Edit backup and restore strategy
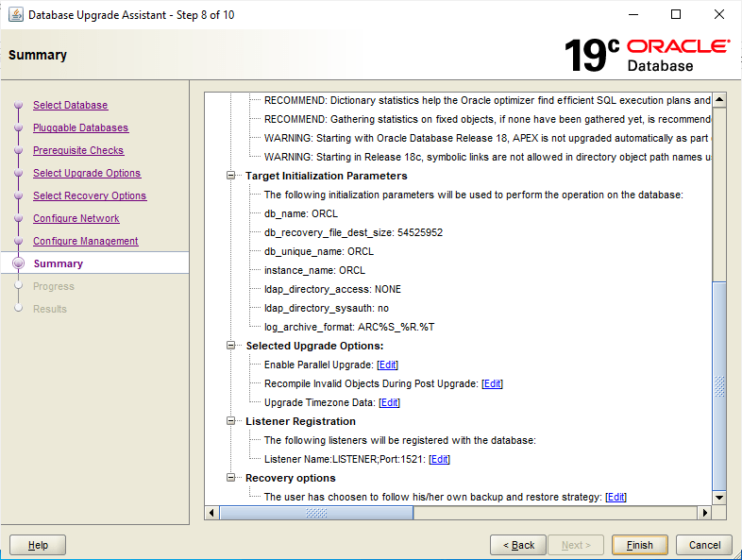Viewport: 742px width, 560px height. click(616, 497)
